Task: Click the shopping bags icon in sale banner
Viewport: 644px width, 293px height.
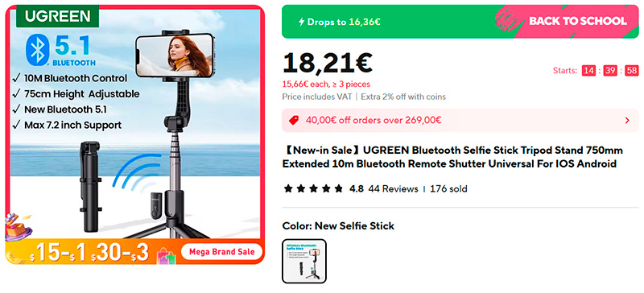Action: point(167,256)
